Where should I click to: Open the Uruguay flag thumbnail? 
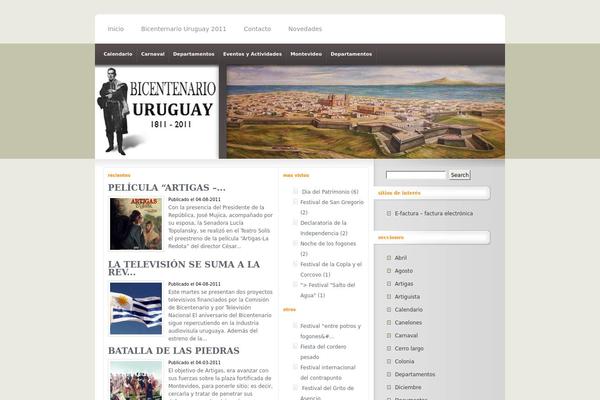[136, 309]
